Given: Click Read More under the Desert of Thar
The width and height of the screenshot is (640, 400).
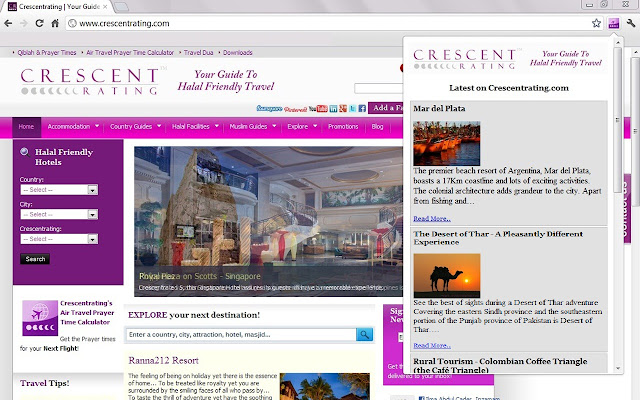Looking at the screenshot, I should tap(432, 346).
